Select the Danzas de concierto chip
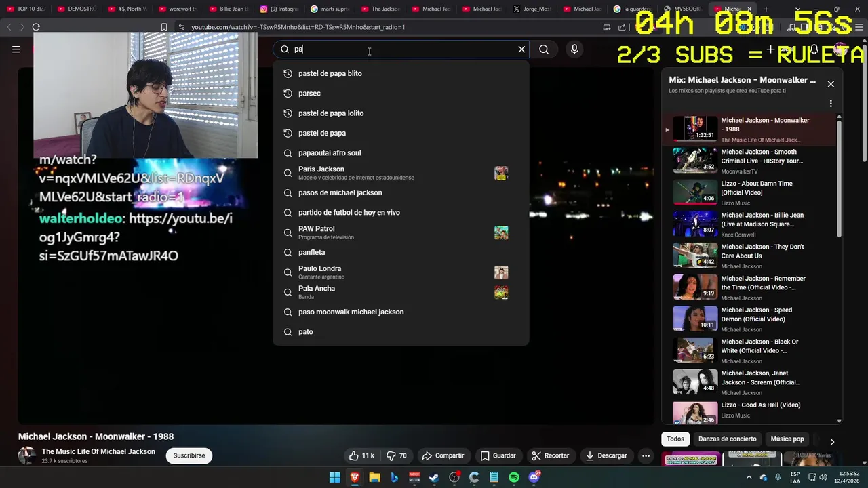Image resolution: width=868 pixels, height=488 pixels. point(727,439)
